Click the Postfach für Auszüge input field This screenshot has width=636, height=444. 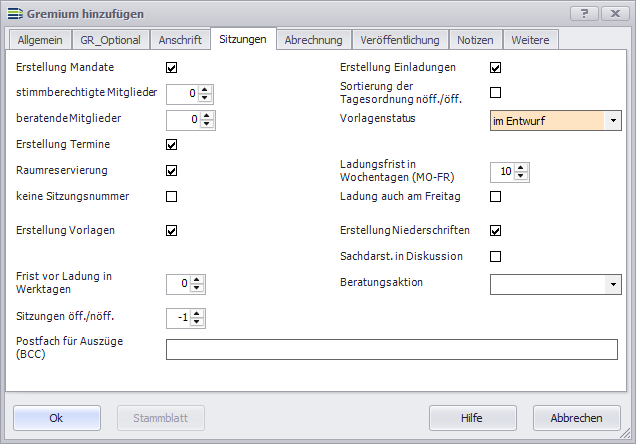(x=391, y=349)
